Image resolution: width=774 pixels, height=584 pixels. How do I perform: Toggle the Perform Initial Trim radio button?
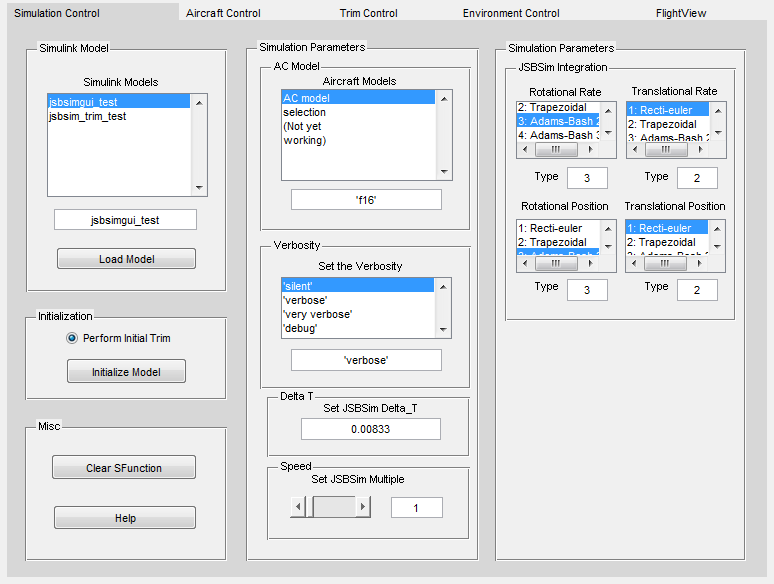72,338
